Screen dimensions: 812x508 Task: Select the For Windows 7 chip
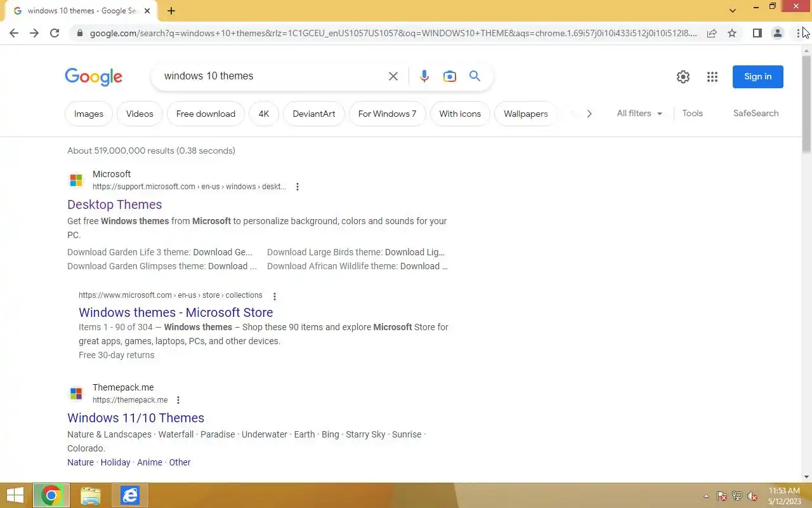tap(387, 114)
